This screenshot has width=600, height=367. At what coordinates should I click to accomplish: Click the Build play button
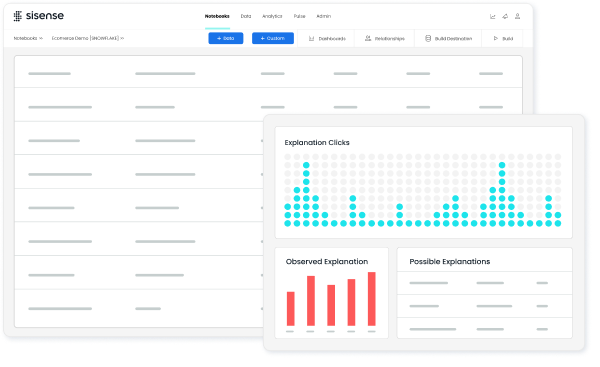503,38
